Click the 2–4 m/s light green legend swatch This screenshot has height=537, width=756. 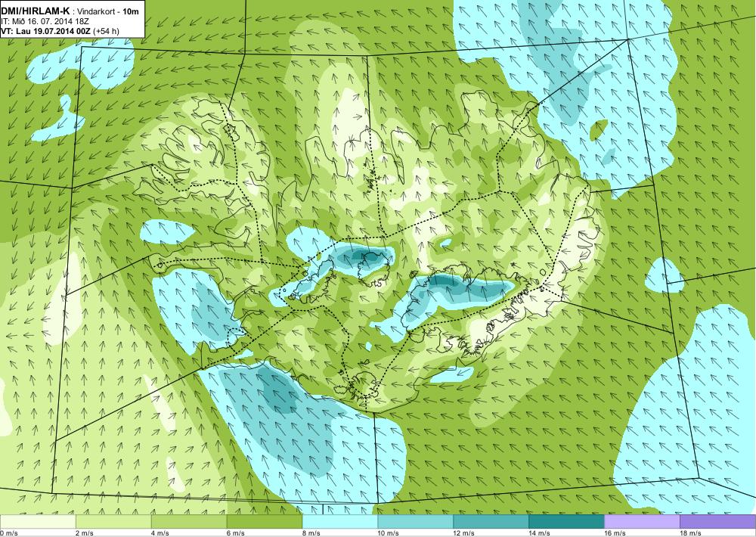(x=113, y=522)
